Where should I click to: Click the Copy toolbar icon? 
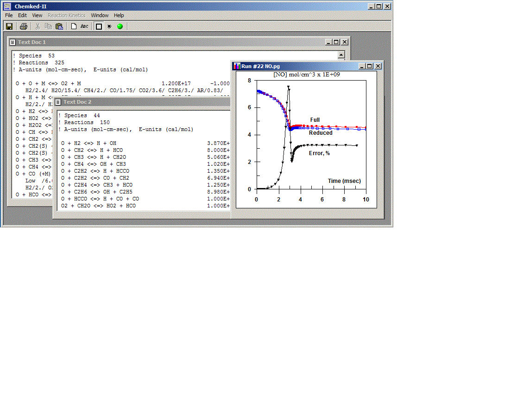pos(48,26)
